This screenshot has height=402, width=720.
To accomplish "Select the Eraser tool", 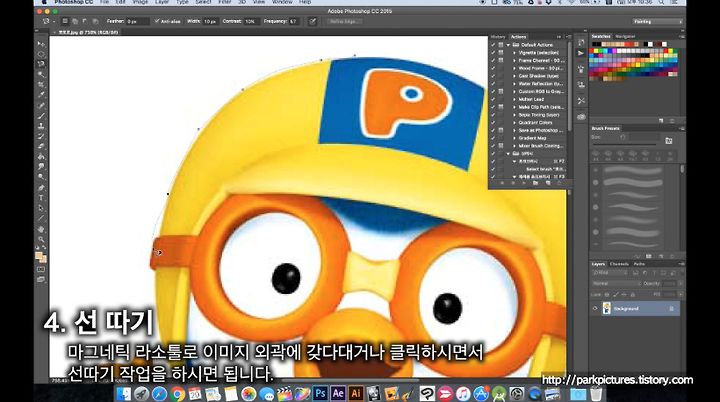I will click(x=41, y=147).
